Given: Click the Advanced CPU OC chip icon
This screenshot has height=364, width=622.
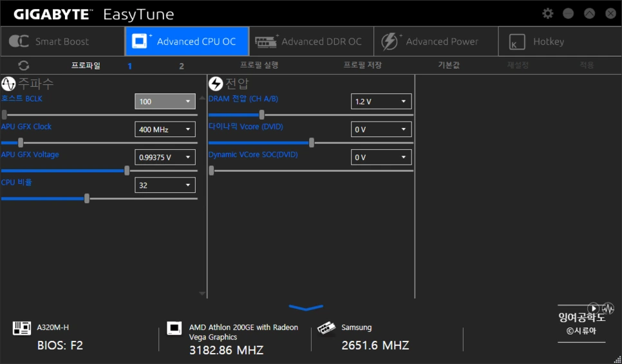Looking at the screenshot, I should tap(141, 41).
